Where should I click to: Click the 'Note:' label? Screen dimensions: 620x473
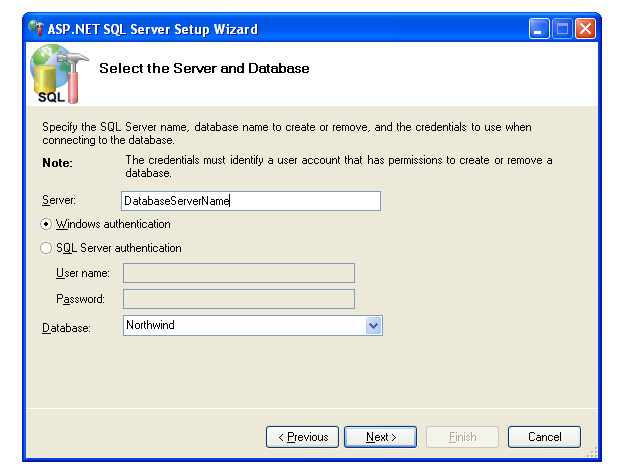tap(57, 163)
